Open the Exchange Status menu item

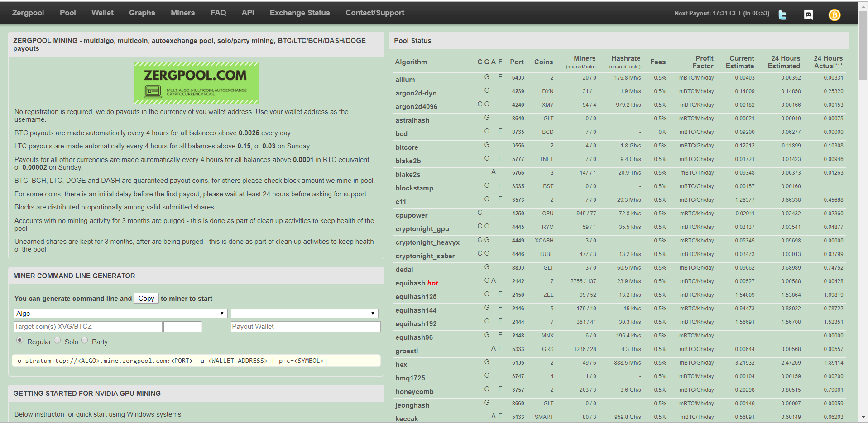[x=300, y=13]
